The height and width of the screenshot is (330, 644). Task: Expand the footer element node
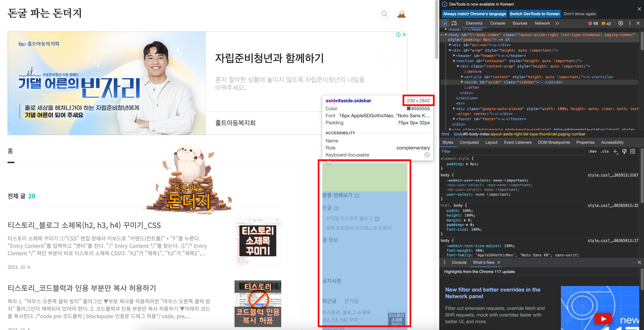tap(454, 119)
